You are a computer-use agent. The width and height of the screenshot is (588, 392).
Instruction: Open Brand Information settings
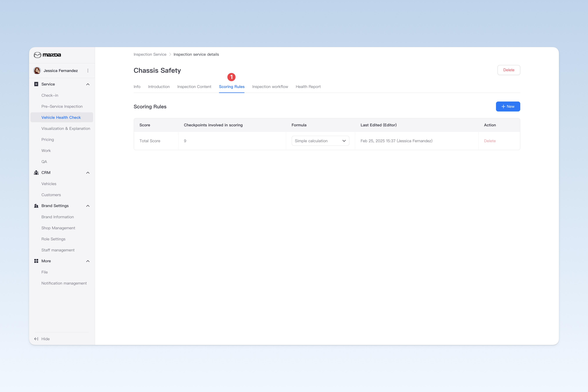tap(58, 217)
